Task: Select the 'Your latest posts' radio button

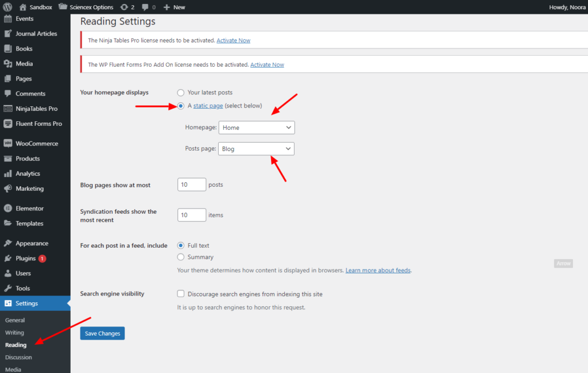Action: tap(181, 93)
